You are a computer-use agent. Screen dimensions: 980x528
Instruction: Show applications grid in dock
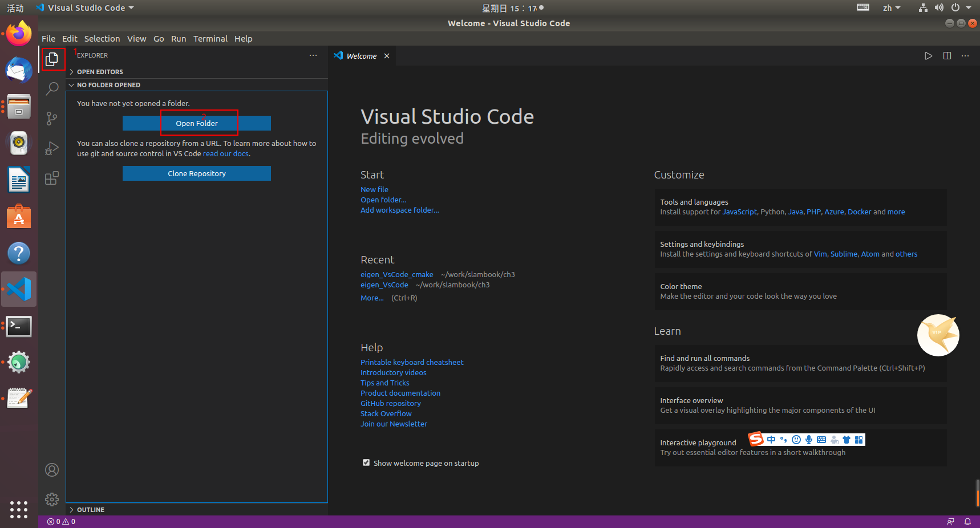coord(19,509)
